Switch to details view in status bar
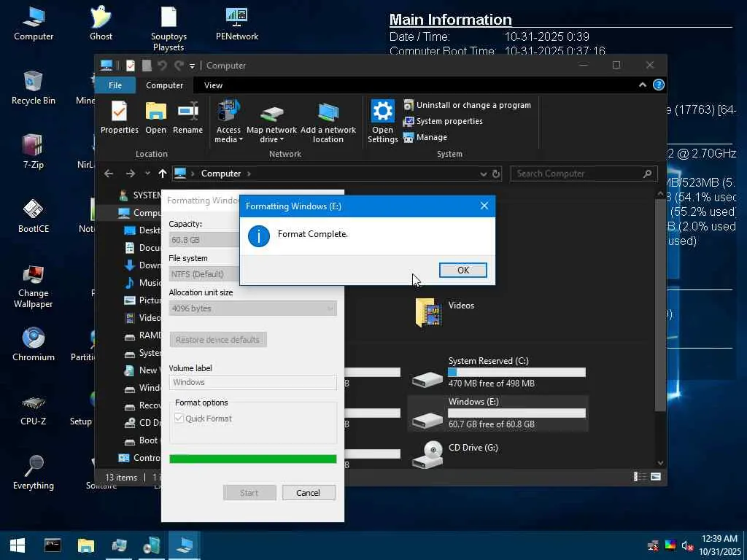The image size is (747, 560). (x=639, y=477)
